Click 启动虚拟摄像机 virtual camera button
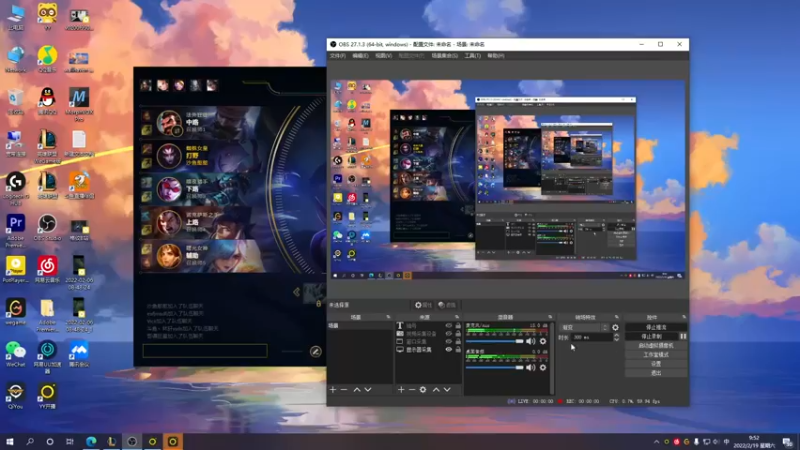 656,345
